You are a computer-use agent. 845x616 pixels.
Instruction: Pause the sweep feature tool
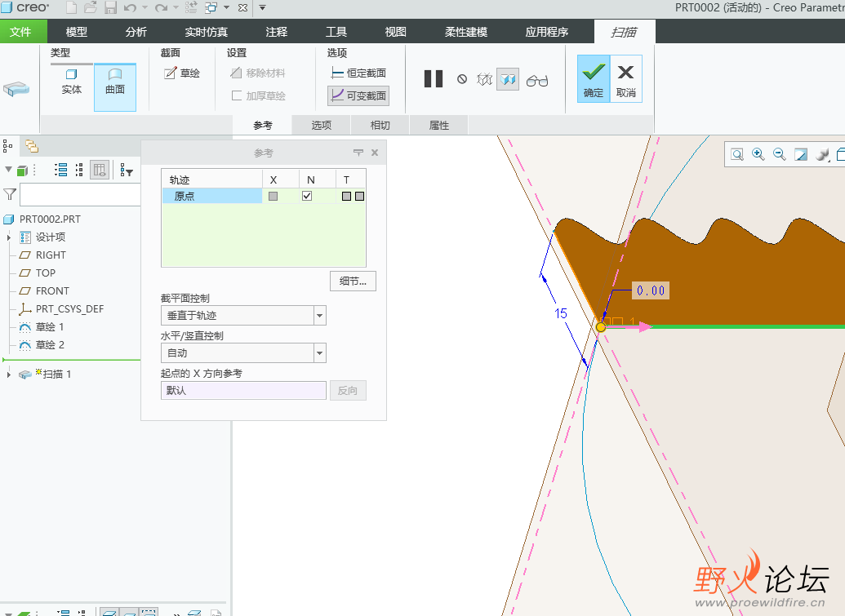[x=434, y=79]
